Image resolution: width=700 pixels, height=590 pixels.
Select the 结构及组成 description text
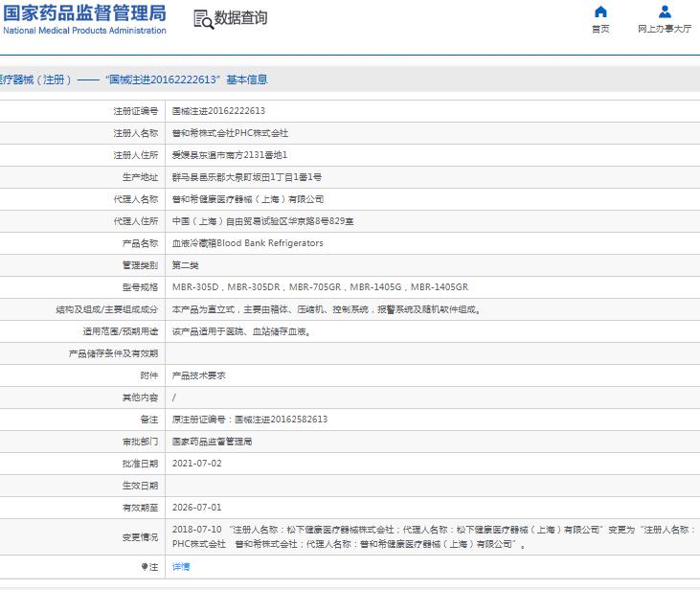[x=327, y=309]
